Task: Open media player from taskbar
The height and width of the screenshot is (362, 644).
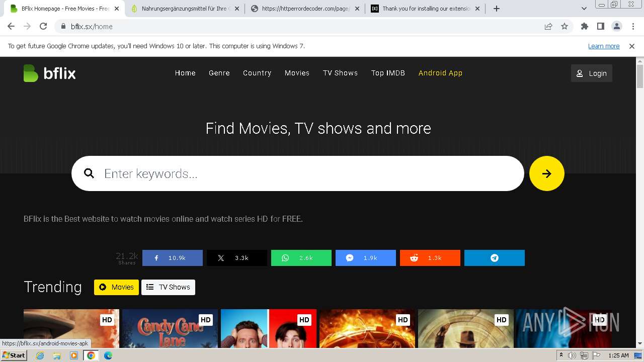Action: click(x=74, y=355)
